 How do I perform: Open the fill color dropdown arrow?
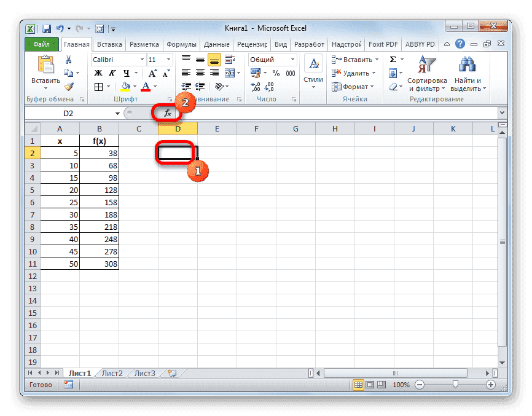133,86
